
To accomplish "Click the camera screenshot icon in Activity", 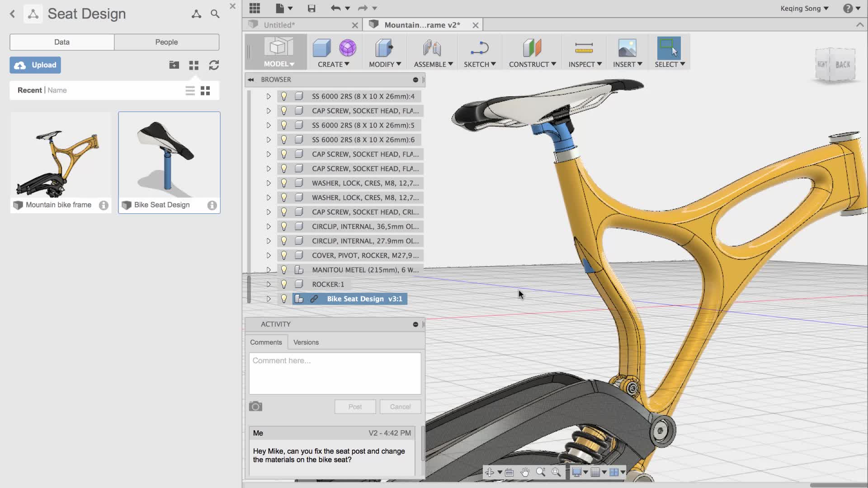I will click(x=255, y=406).
